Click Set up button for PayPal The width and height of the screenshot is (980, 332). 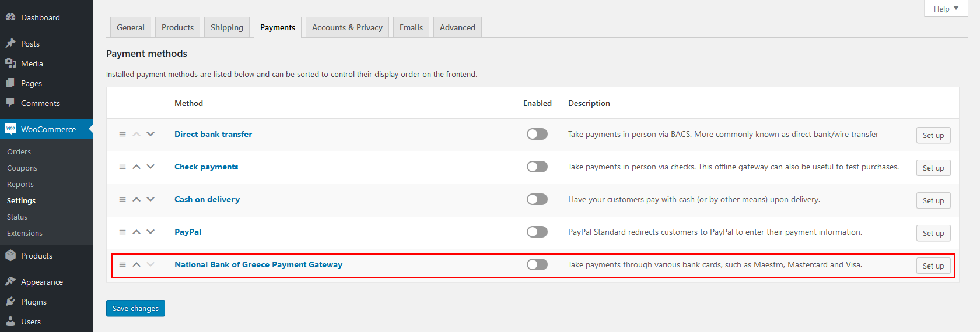(x=933, y=233)
